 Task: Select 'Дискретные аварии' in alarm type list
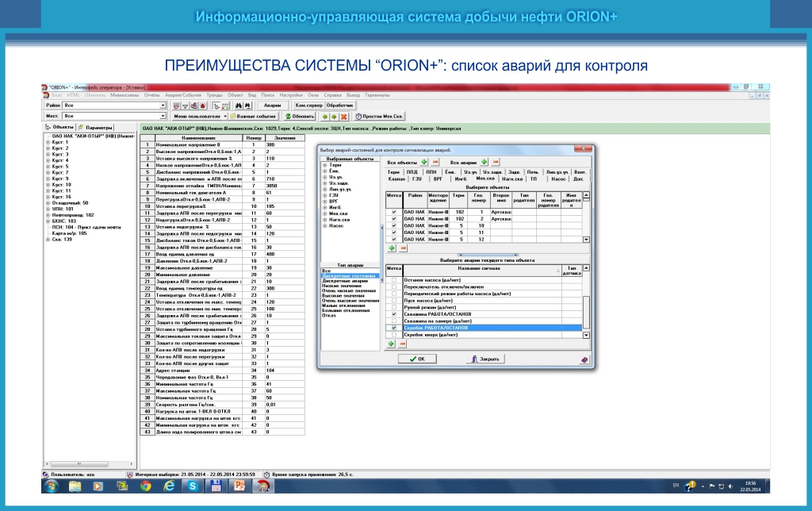(x=345, y=281)
